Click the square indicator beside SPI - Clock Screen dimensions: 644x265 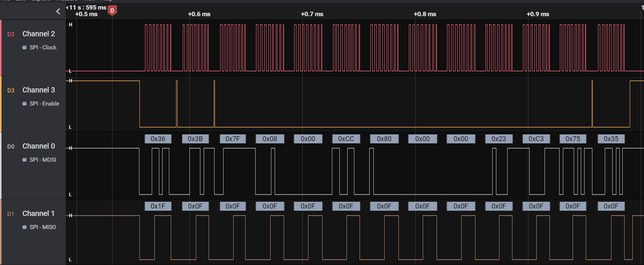click(x=25, y=48)
